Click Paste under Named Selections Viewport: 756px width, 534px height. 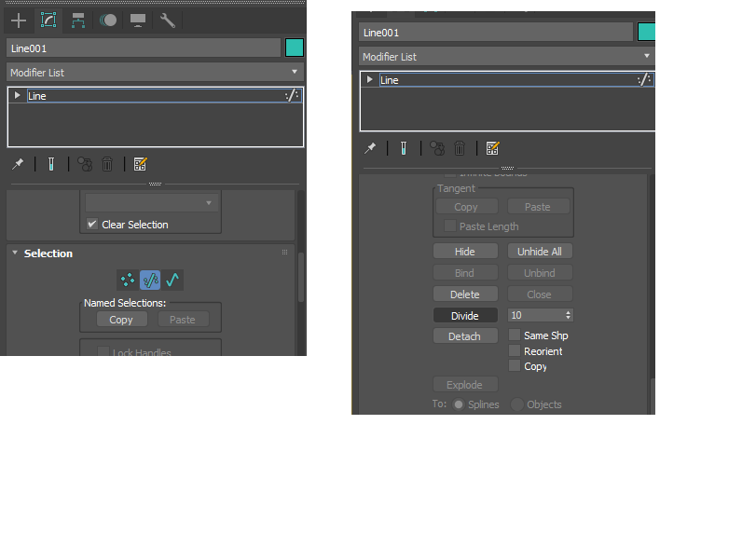pos(183,320)
